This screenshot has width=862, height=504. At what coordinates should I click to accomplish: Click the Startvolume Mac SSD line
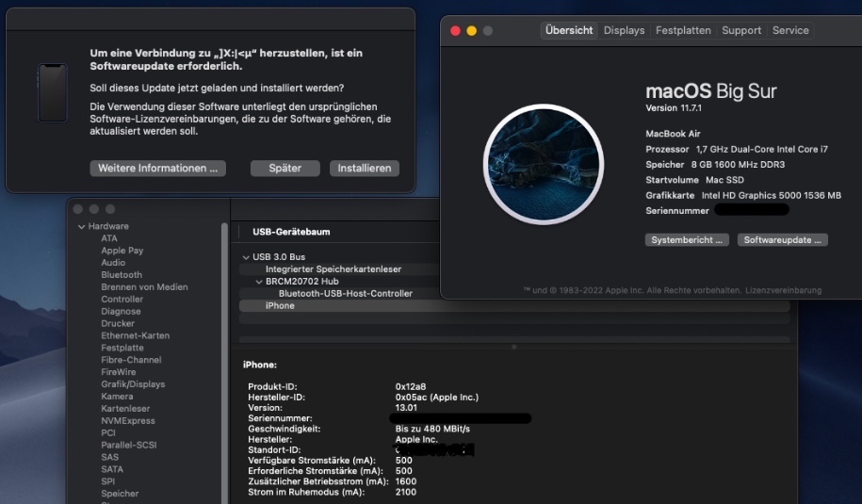[x=695, y=180]
